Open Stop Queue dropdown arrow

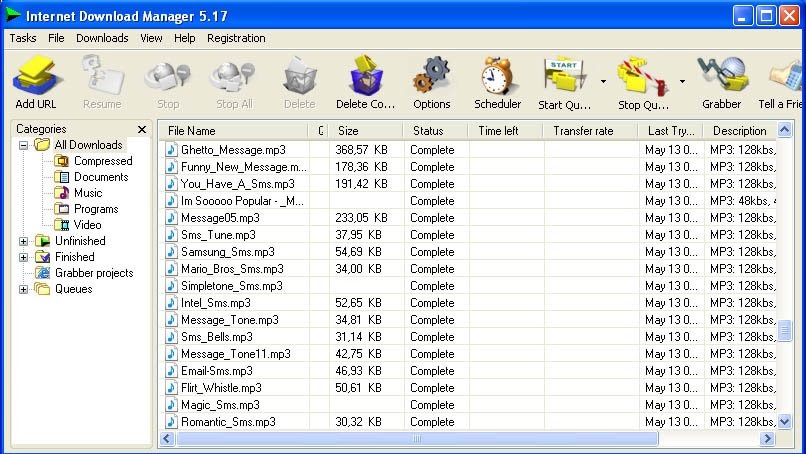pos(682,81)
